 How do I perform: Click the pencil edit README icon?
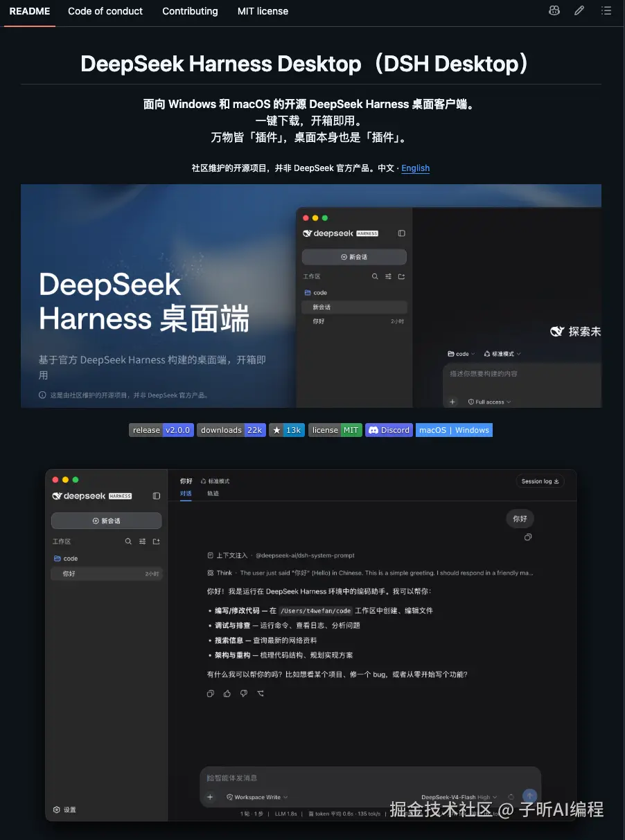click(x=579, y=10)
